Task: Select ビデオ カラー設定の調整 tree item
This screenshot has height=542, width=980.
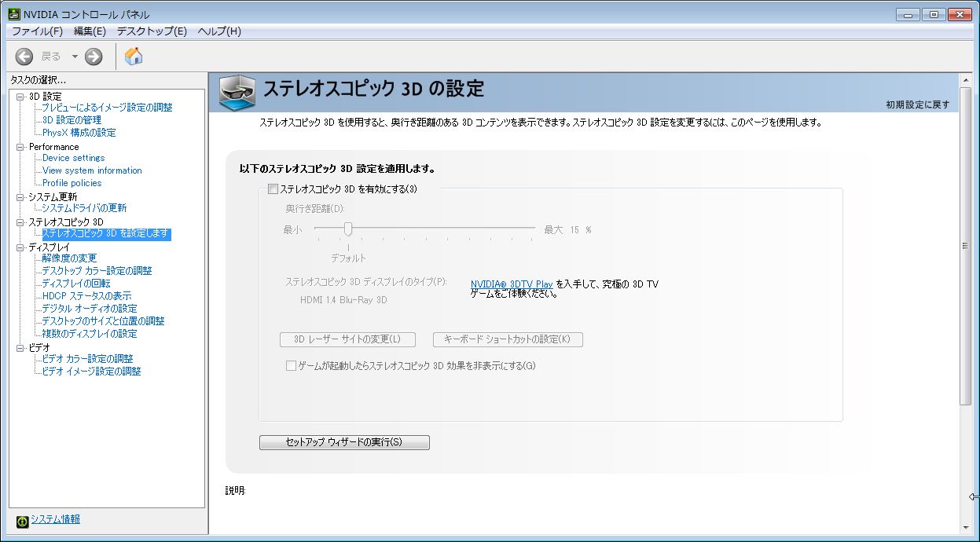Action: point(87,359)
